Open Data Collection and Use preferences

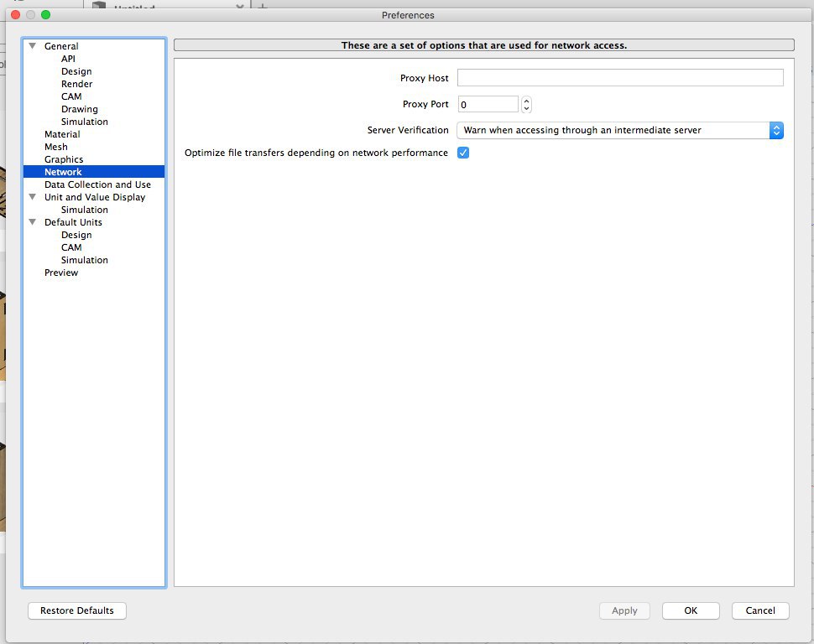97,184
